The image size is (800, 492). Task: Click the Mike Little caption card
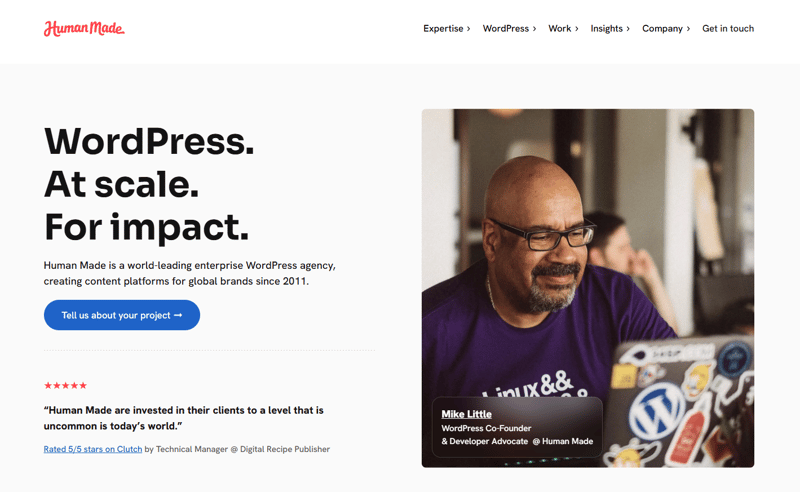(x=517, y=427)
